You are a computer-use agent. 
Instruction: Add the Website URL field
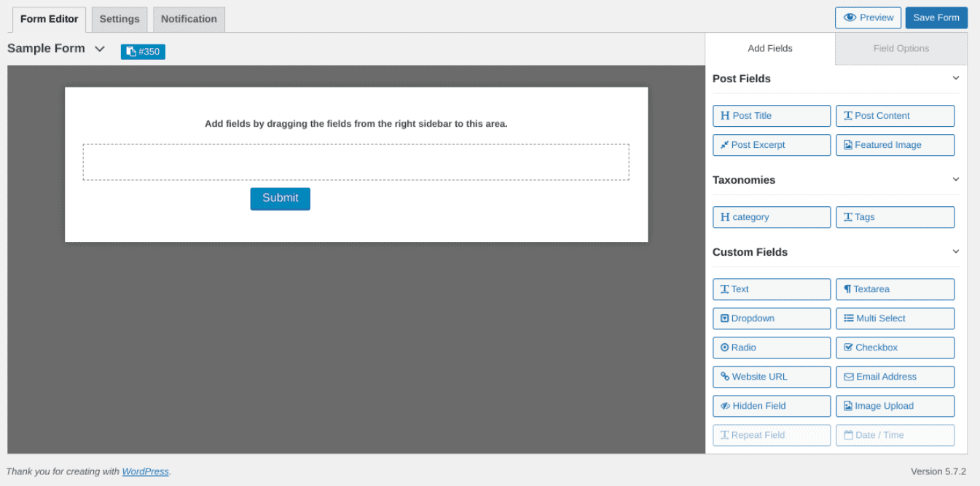point(771,377)
